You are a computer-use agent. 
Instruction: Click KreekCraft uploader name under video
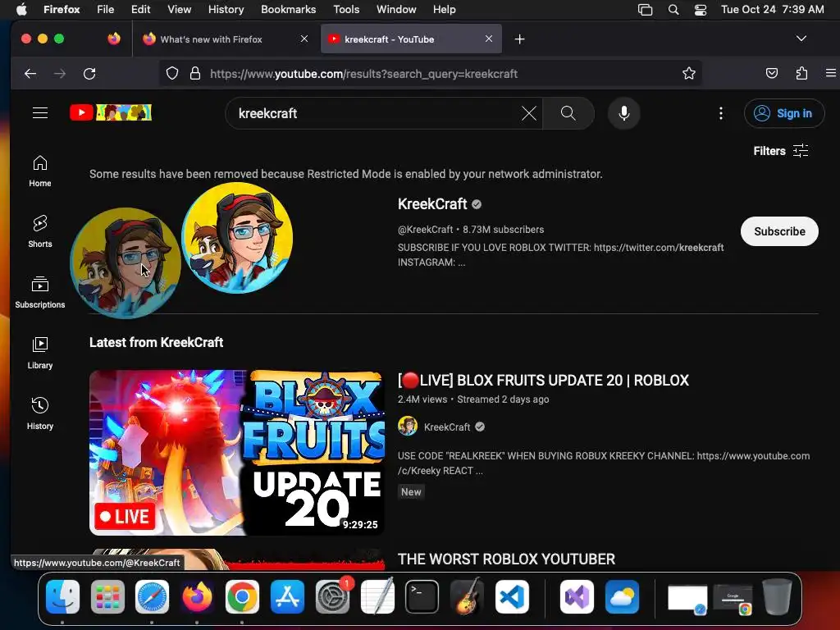(447, 427)
